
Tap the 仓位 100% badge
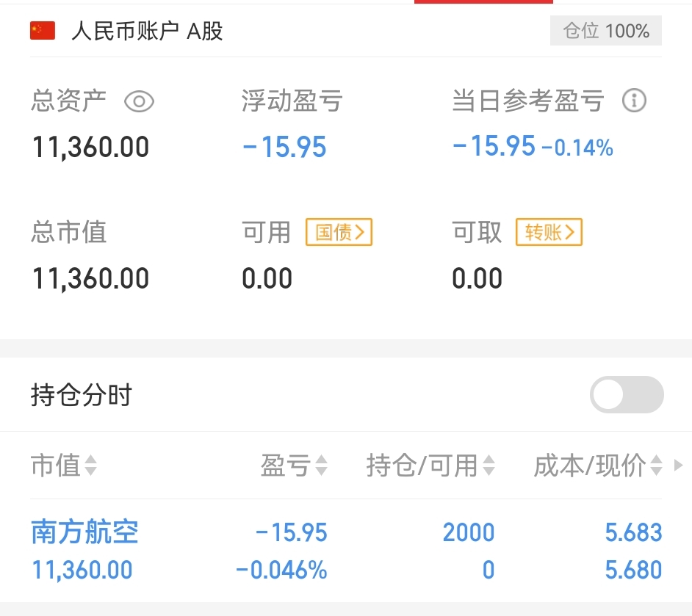tap(605, 30)
